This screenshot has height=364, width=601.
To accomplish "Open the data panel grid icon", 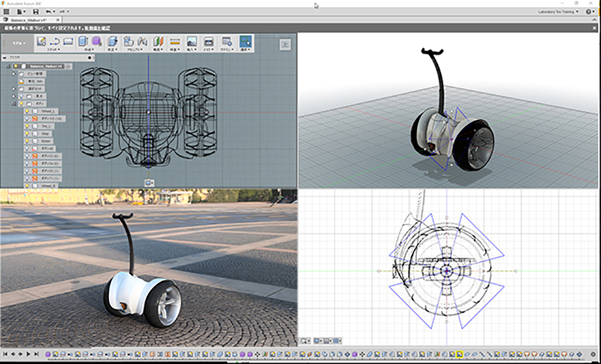I will (x=6, y=11).
